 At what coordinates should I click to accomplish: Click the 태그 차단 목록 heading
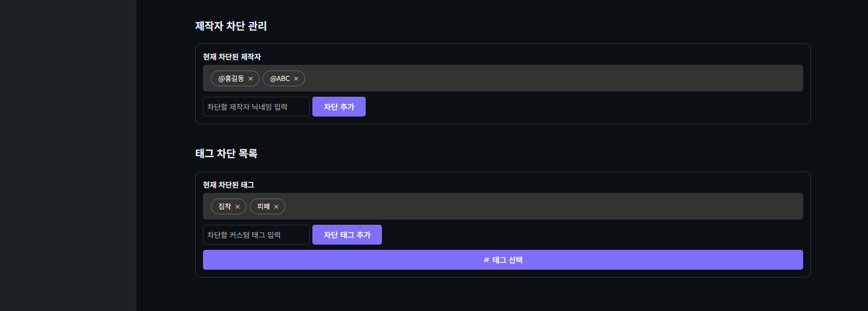(226, 154)
